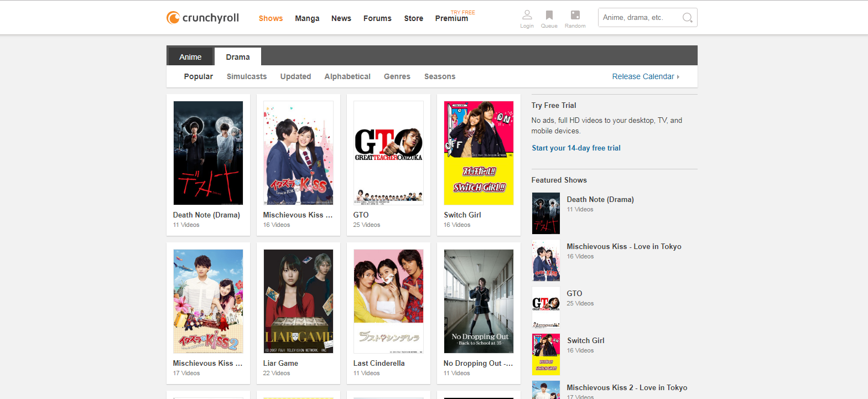Image resolution: width=868 pixels, height=399 pixels.
Task: Open Mischievous Kiss 2 poster in second grid row
Action: point(208,301)
